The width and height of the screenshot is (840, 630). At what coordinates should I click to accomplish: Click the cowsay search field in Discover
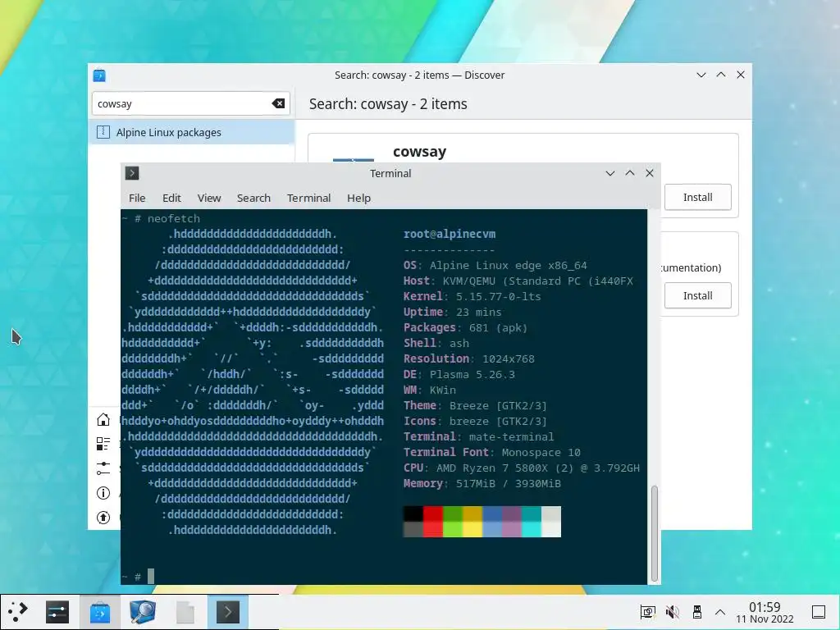click(x=190, y=103)
